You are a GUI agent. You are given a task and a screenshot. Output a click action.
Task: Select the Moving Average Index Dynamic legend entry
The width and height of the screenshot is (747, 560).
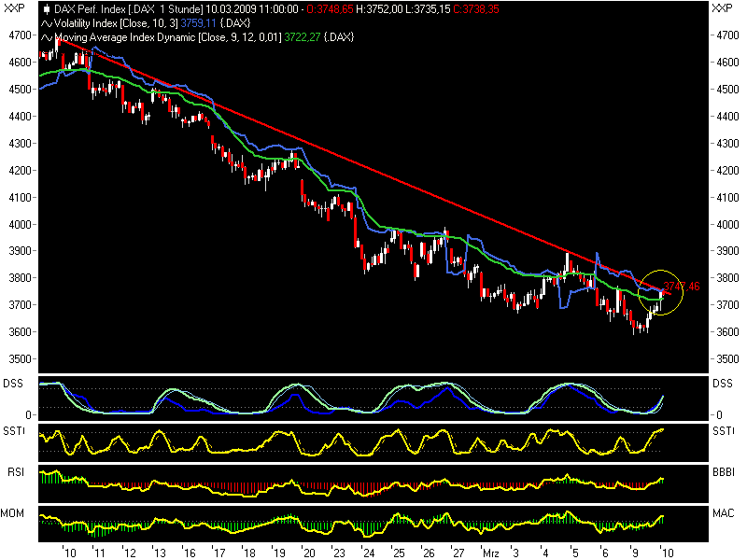(x=168, y=37)
